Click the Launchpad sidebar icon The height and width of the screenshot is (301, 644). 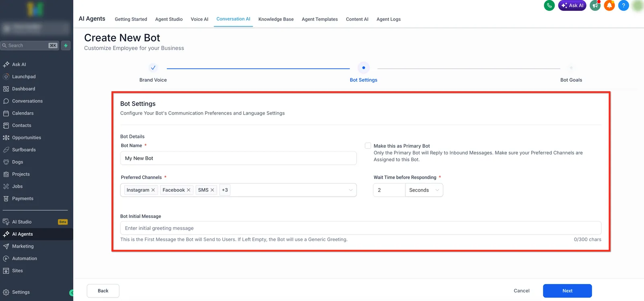6,76
